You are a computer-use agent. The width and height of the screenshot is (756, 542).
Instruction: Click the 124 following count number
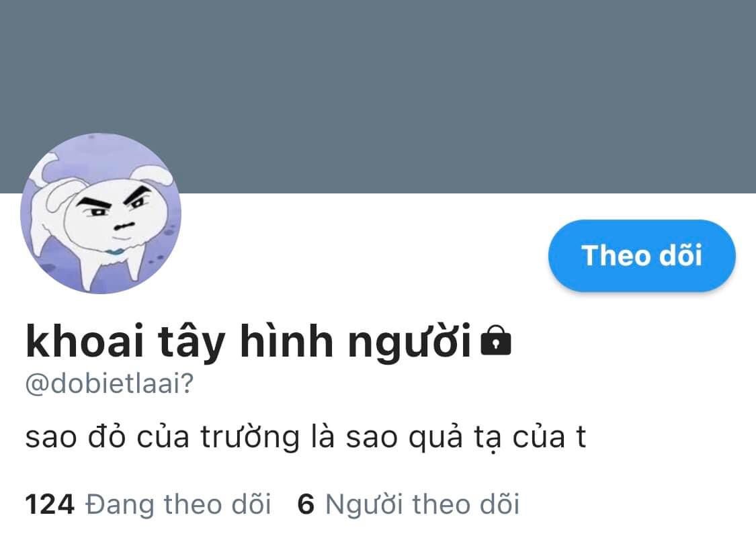point(50,504)
